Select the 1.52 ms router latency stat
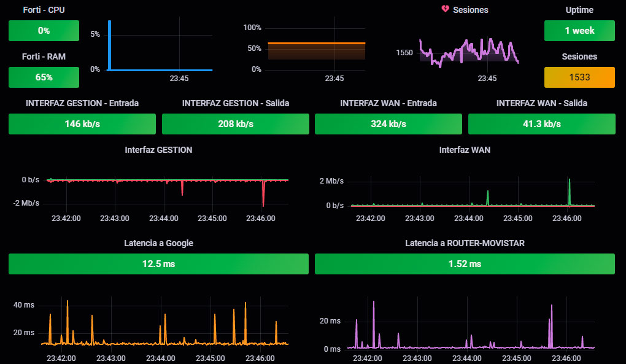The width and height of the screenshot is (626, 364). [x=465, y=264]
